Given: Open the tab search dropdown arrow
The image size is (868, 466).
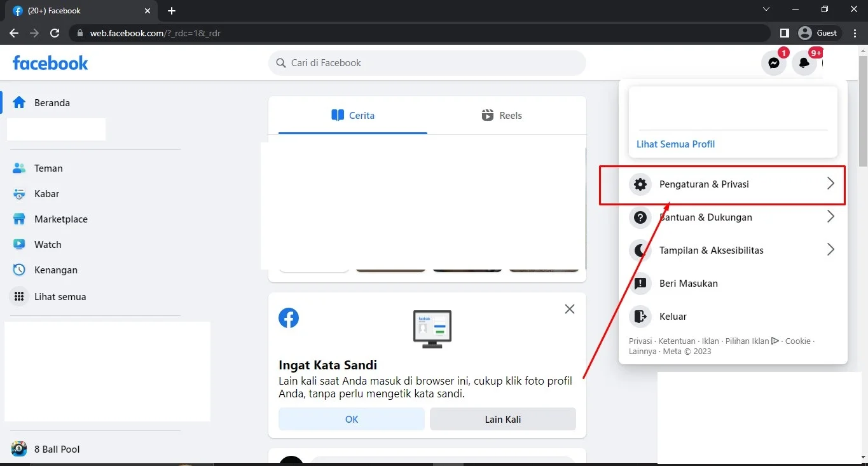Looking at the screenshot, I should [766, 10].
